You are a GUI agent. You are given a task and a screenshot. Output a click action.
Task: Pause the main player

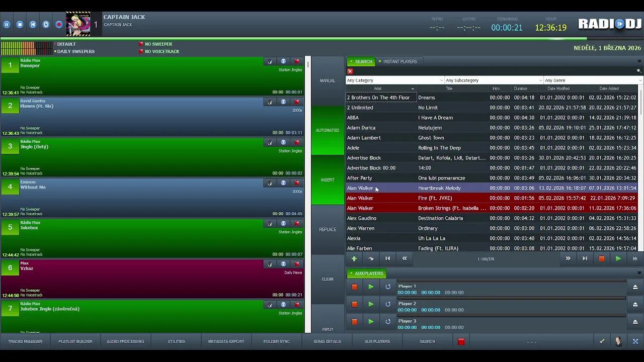tap(7, 24)
